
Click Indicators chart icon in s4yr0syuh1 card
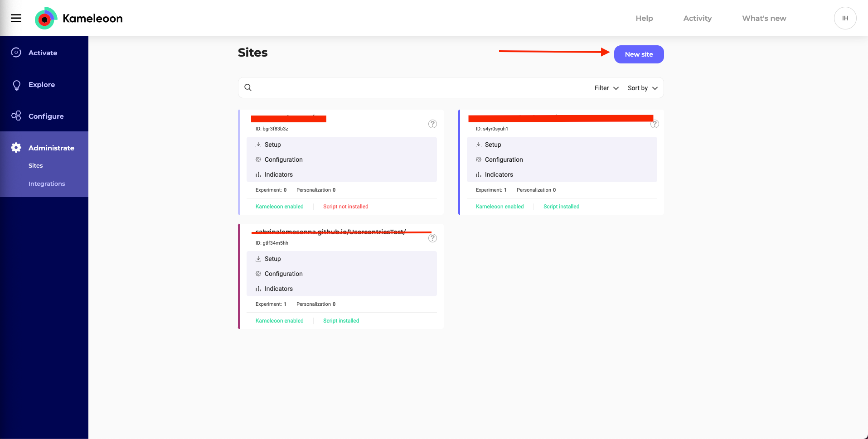tap(479, 174)
